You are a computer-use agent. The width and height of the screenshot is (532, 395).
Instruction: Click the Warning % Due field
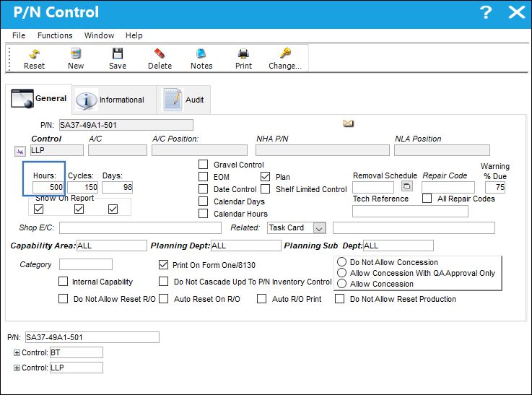(x=495, y=187)
